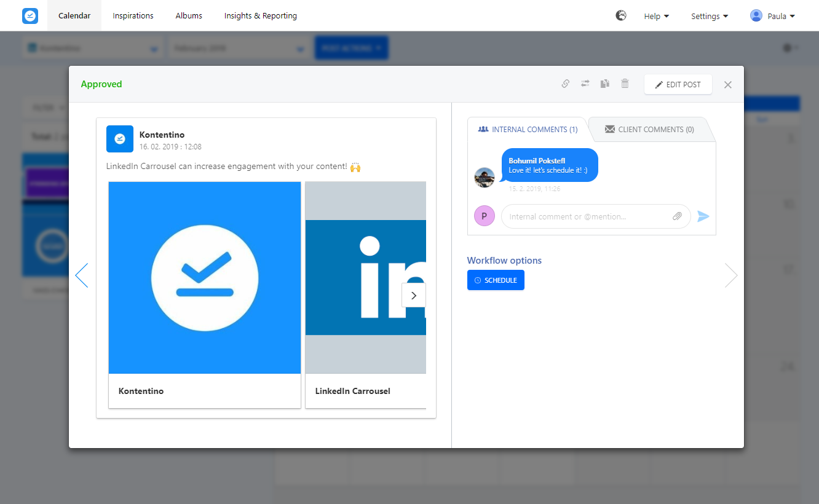Open the Post Actions dropdown behind the dialog

352,48
